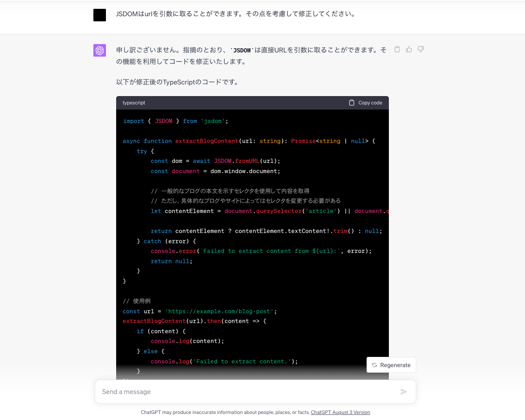The image size is (525, 420).
Task: Copy the assistant's reply with clipboard icon
Action: click(x=397, y=50)
